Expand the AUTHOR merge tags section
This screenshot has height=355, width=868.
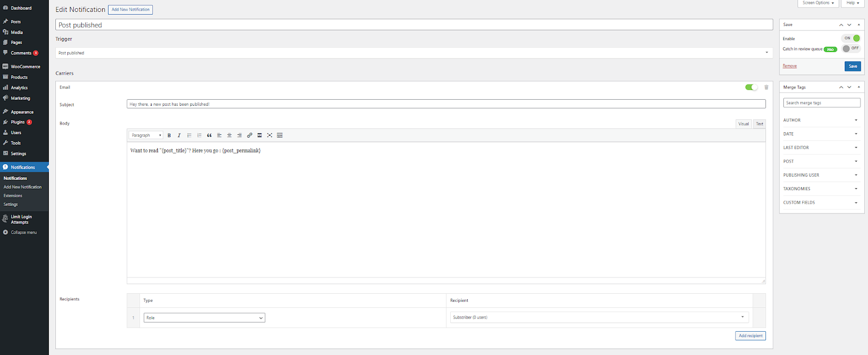(x=821, y=120)
